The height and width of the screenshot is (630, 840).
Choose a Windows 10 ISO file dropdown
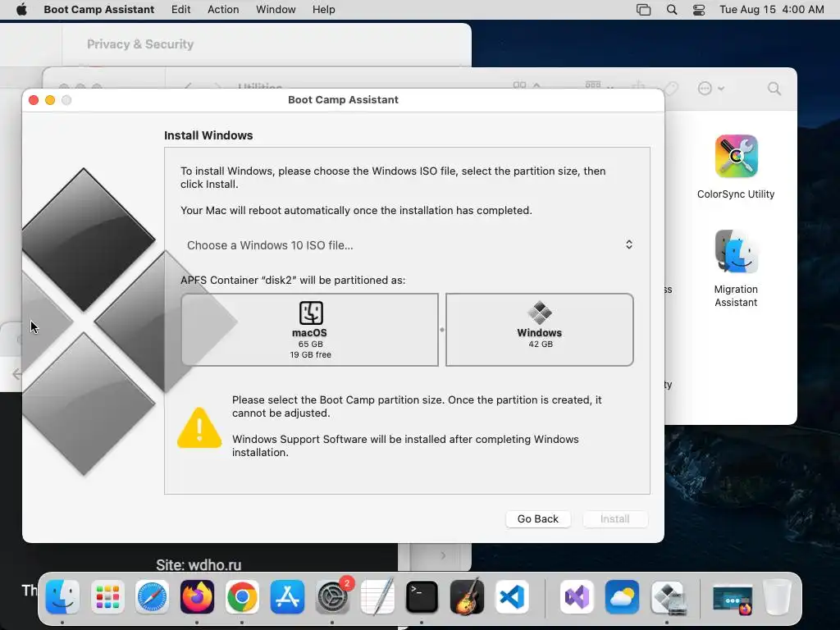(x=409, y=244)
